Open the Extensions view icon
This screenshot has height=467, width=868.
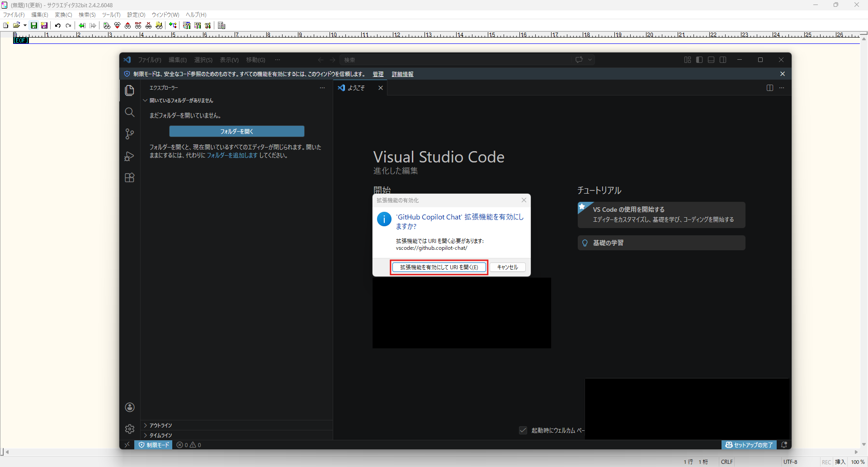coord(130,178)
